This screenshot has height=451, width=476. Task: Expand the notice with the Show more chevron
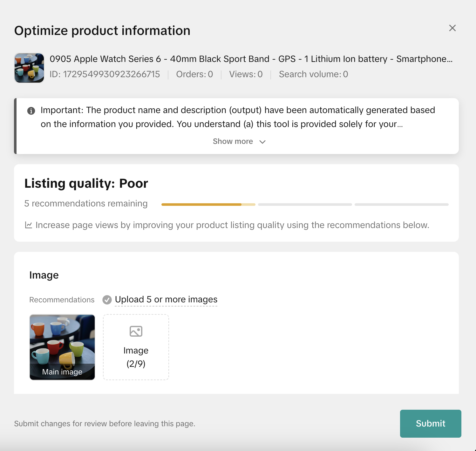click(262, 142)
